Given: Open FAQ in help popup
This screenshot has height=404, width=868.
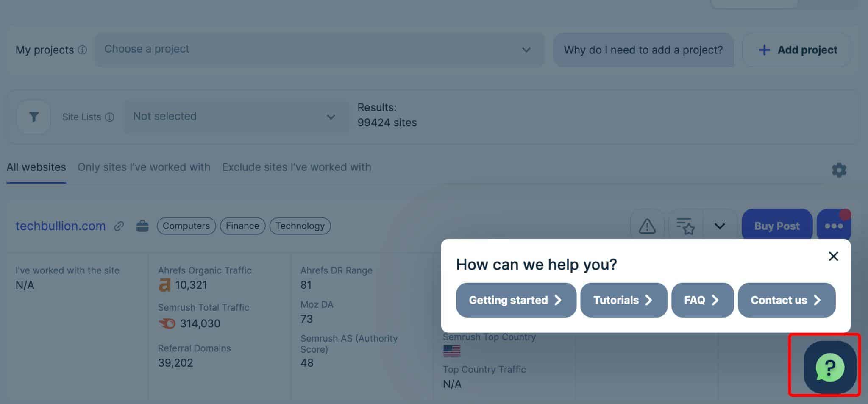Looking at the screenshot, I should [x=702, y=300].
